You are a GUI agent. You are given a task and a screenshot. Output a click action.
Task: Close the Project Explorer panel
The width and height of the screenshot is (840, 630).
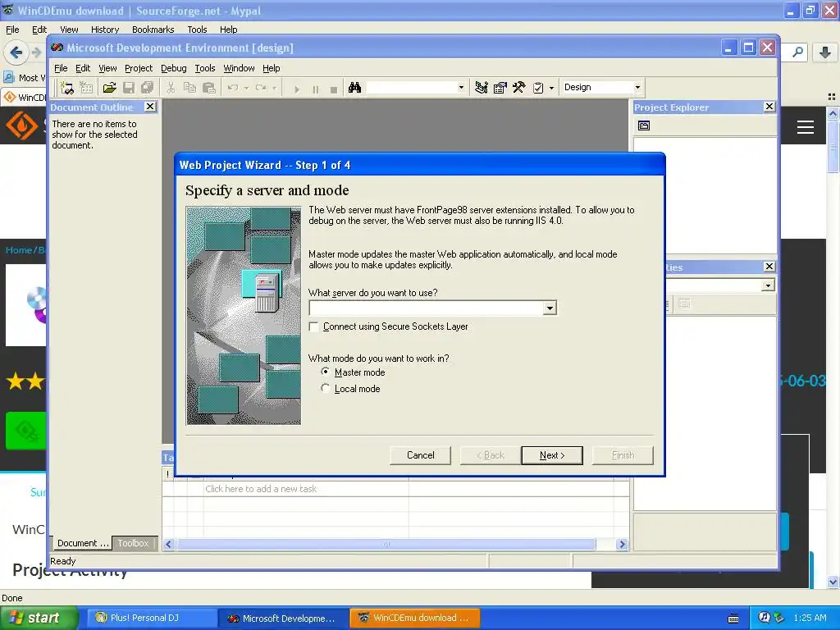(x=769, y=107)
